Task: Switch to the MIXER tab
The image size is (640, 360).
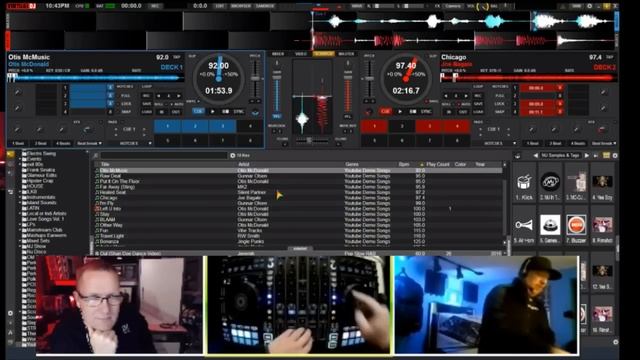Action: tap(278, 54)
